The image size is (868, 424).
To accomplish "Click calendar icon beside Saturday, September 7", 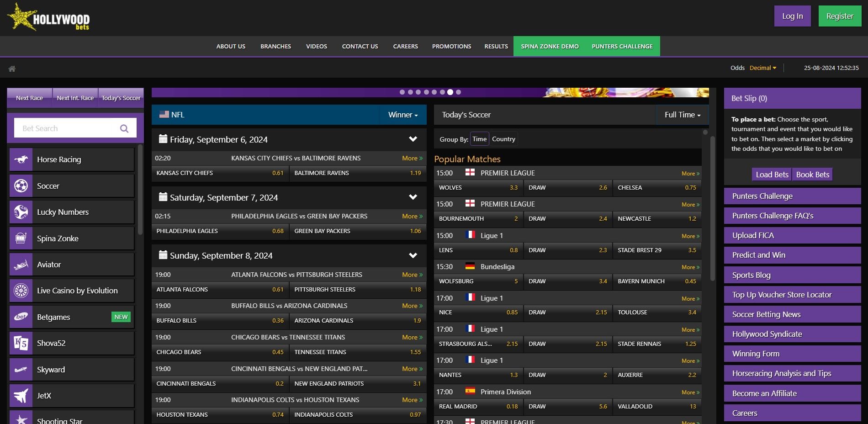I will (x=163, y=196).
